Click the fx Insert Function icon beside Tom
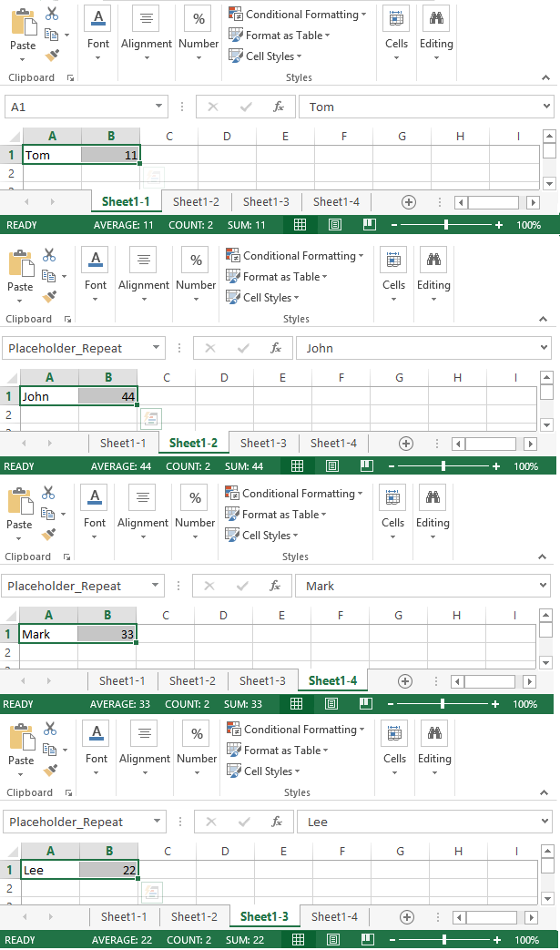Screen dimensions: 560x950 tap(279, 107)
